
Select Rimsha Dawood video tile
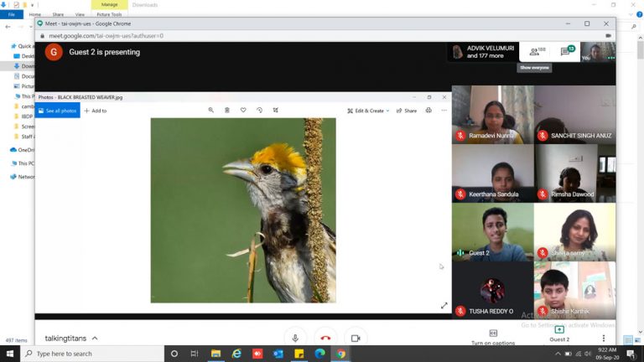click(x=575, y=173)
